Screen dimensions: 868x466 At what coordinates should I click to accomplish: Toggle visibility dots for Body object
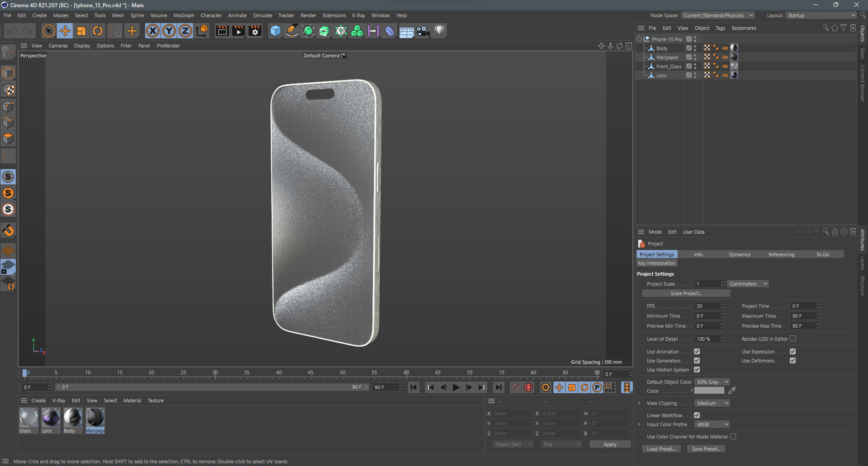695,48
